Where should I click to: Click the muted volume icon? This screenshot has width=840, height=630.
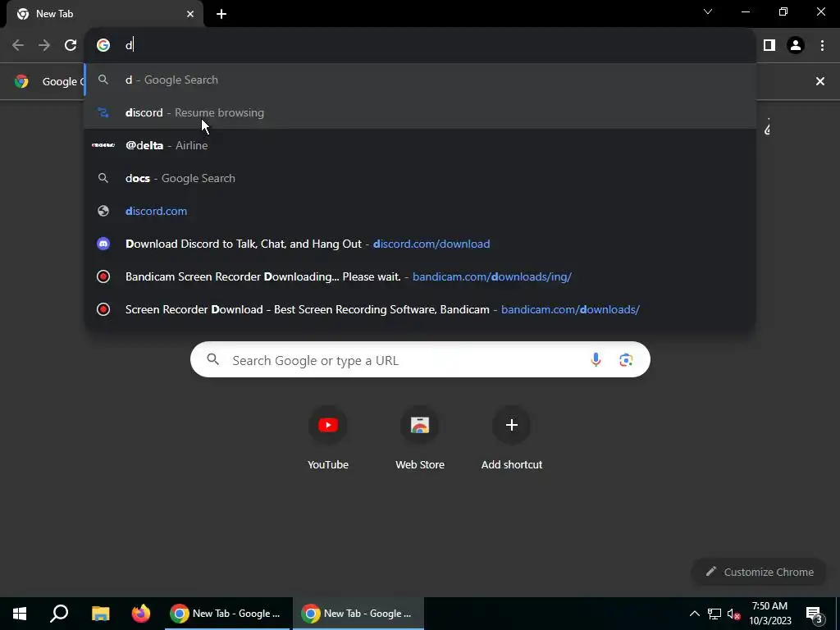(x=734, y=614)
